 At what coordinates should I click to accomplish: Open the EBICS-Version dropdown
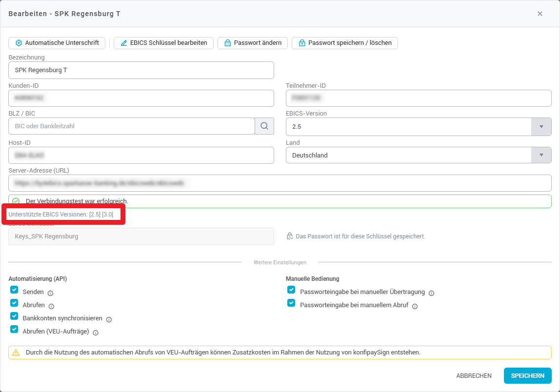(x=541, y=126)
